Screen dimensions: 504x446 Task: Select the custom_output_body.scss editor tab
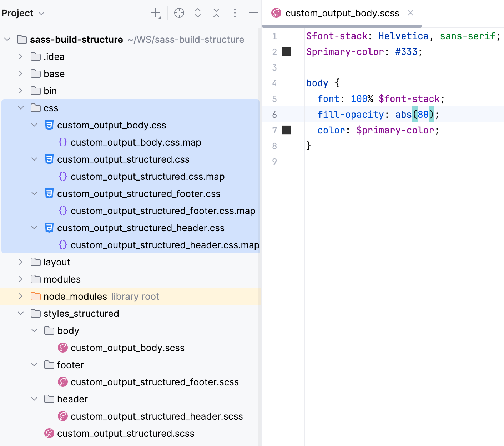click(342, 13)
